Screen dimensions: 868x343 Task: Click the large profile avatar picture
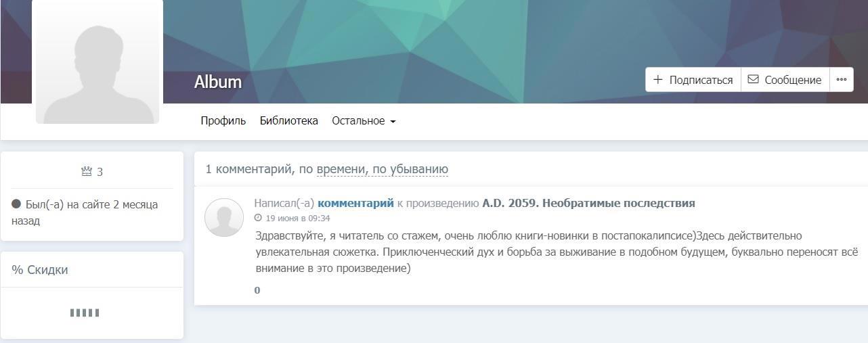tap(97, 62)
